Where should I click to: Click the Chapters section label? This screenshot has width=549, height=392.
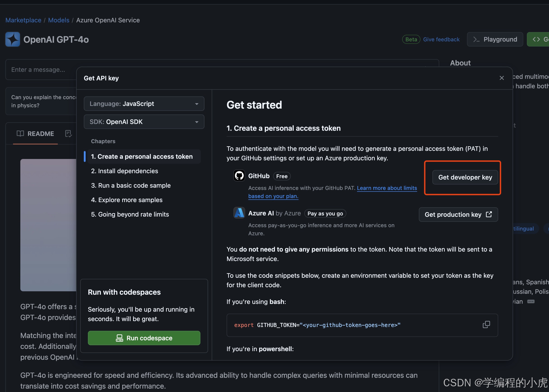pyautogui.click(x=103, y=141)
